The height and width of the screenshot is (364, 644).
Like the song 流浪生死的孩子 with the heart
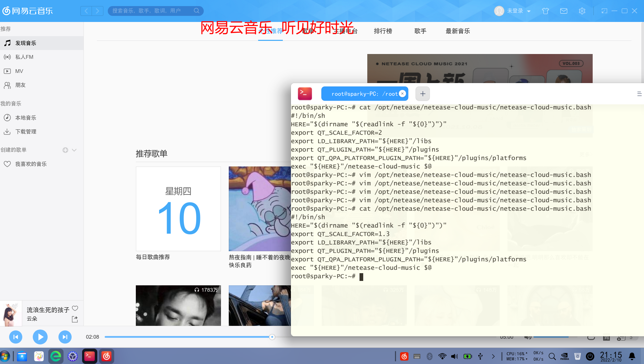(x=75, y=308)
